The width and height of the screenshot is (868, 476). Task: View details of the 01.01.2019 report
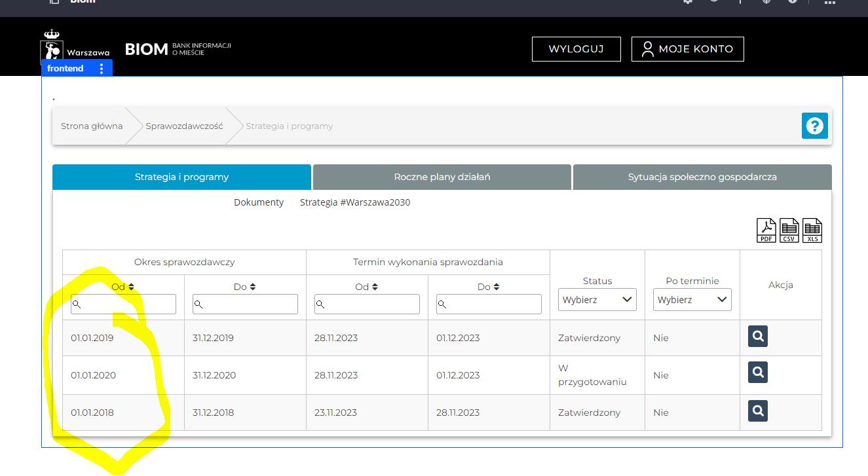pos(758,337)
